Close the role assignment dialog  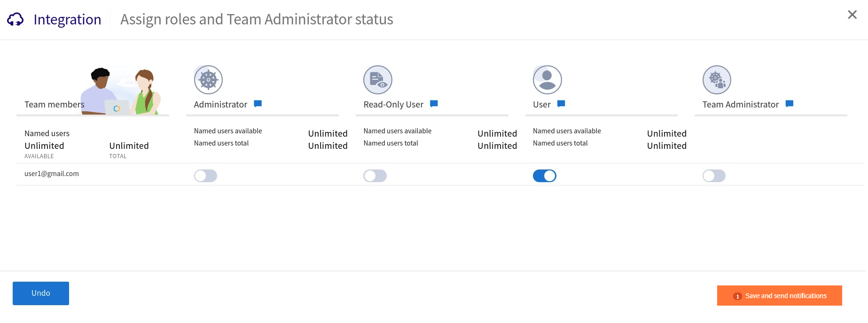[x=852, y=15]
